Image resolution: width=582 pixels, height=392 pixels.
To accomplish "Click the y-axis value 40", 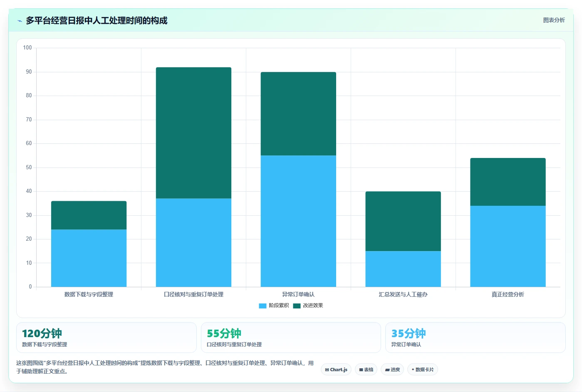I will click(x=29, y=191).
